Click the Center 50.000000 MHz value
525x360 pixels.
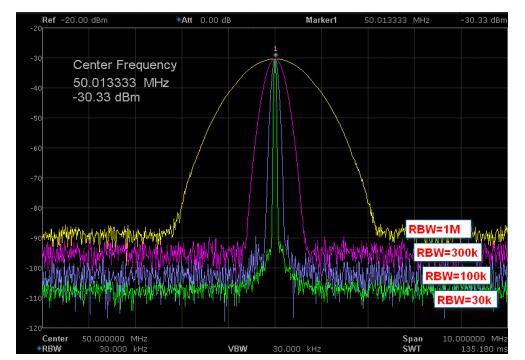pos(115,339)
